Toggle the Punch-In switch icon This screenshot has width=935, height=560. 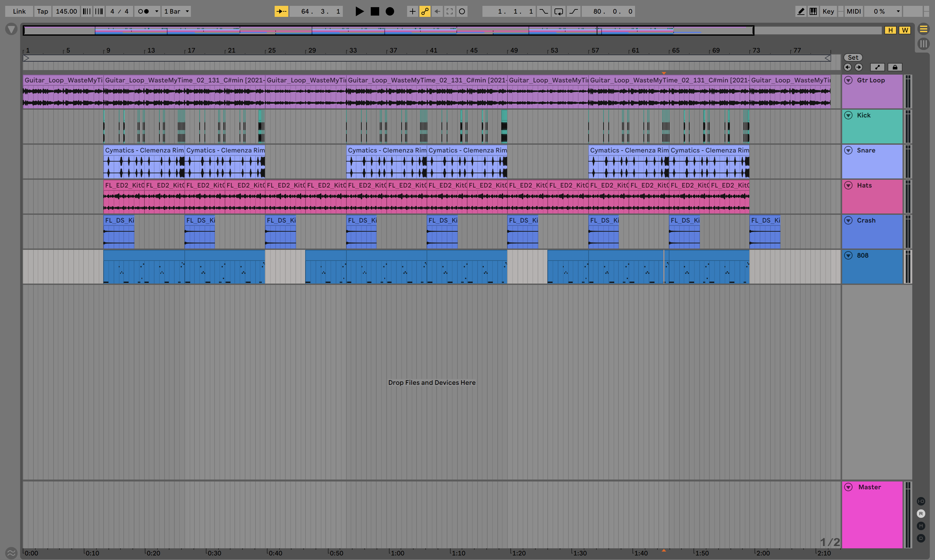pyautogui.click(x=543, y=11)
